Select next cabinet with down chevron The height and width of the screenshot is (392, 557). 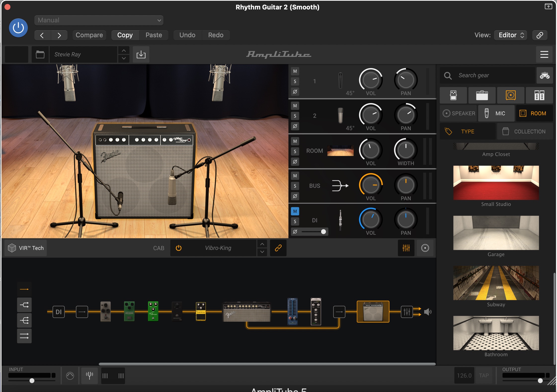[x=262, y=252]
